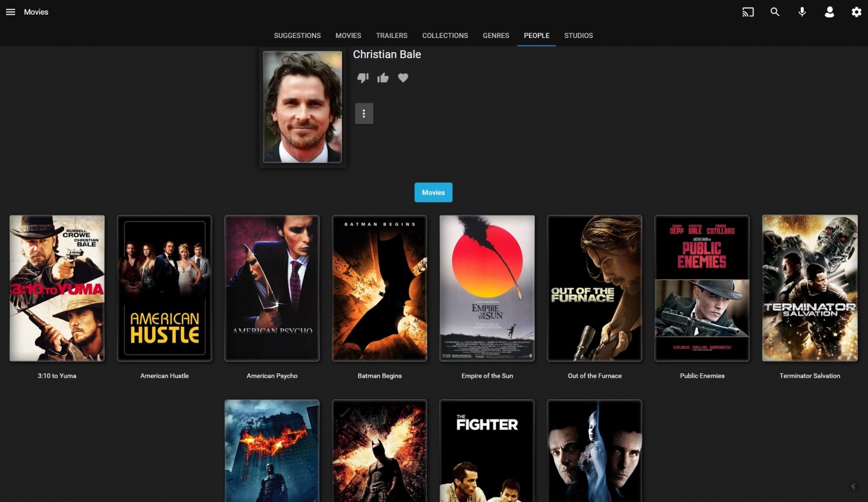Open the Terminator Salvation poster
Image resolution: width=868 pixels, height=502 pixels.
click(x=810, y=288)
